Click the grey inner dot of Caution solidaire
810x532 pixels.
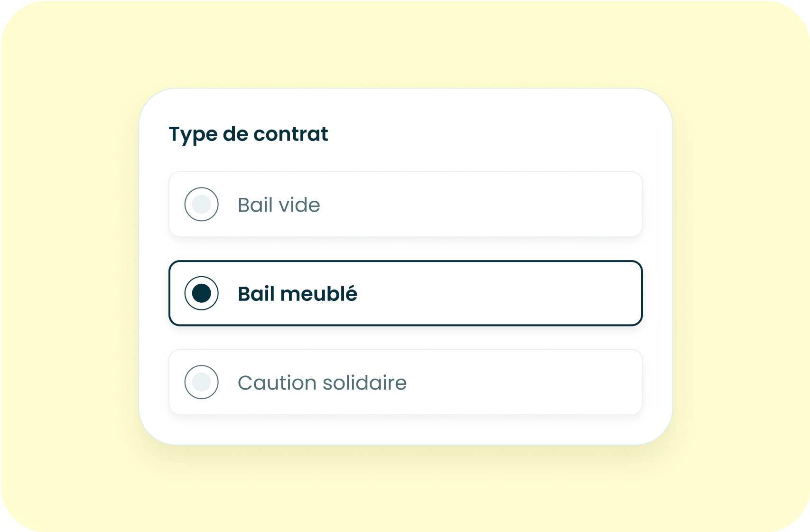pos(201,382)
